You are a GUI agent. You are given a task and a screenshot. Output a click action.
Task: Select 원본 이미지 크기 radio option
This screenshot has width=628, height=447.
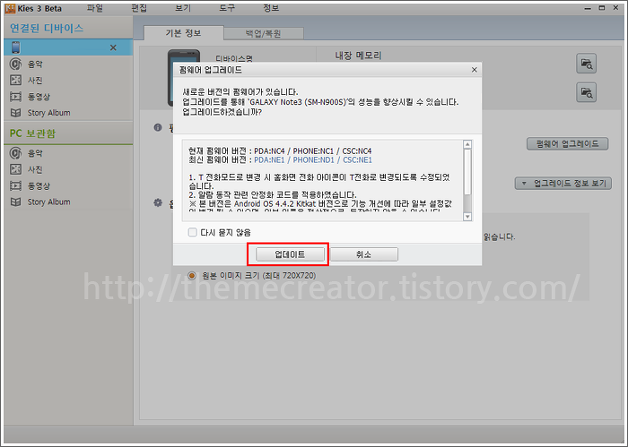coord(192,276)
